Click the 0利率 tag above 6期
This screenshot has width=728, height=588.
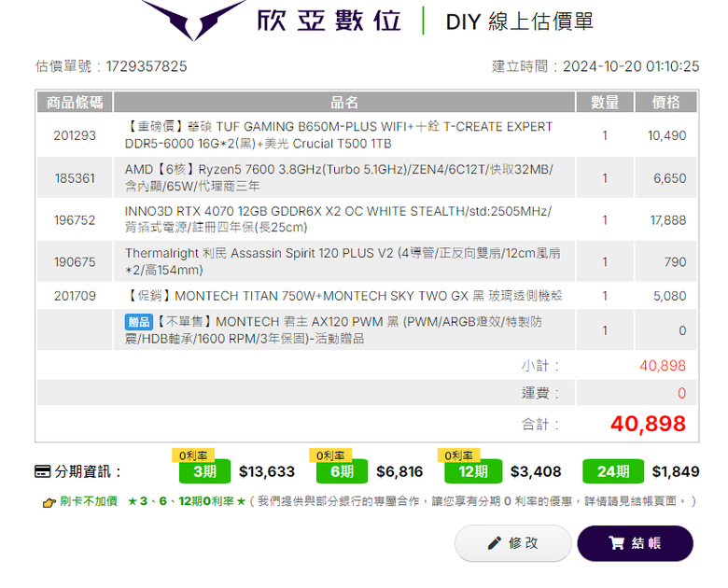330,455
